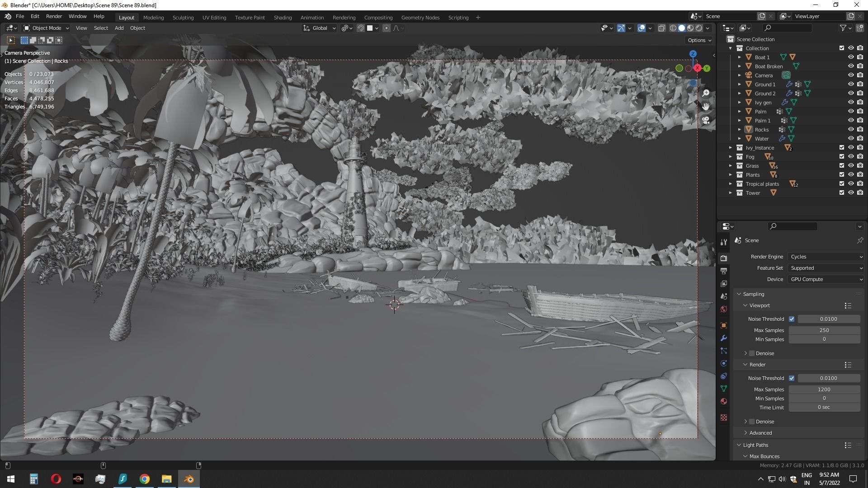Toggle eye visibility for Water

pyautogui.click(x=851, y=138)
